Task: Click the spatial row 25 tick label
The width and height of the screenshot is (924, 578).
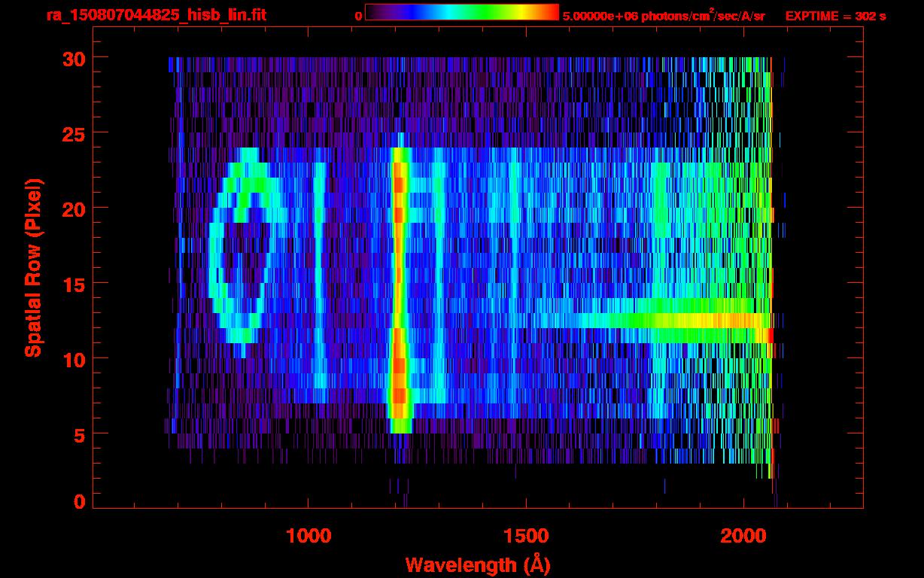Action: (x=74, y=133)
